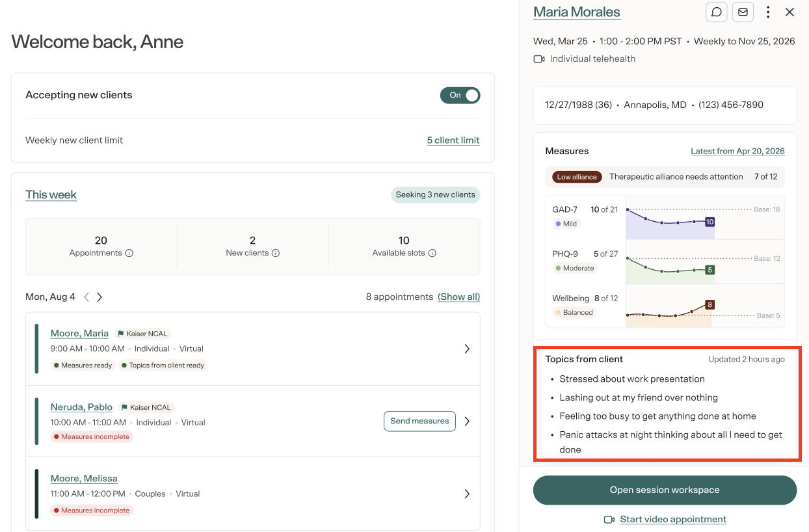The height and width of the screenshot is (532, 809).
Task: Click the video camera icon beside Individual telehealth
Action: click(x=539, y=59)
